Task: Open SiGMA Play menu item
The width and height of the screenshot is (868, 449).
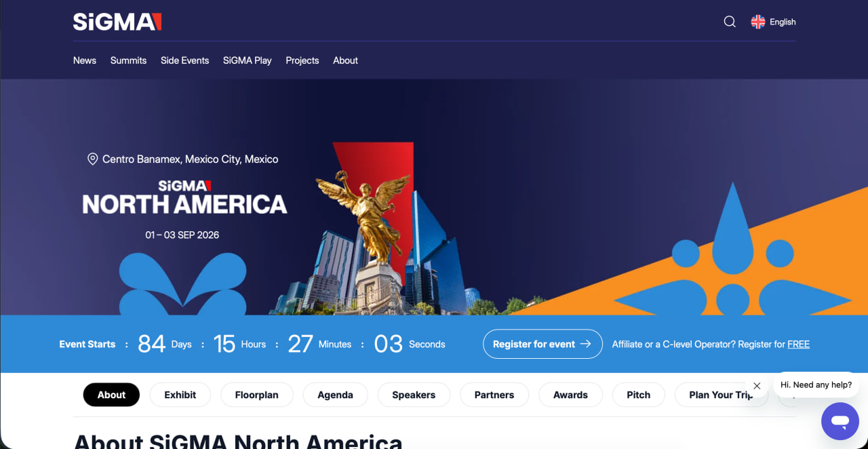Action: [248, 60]
